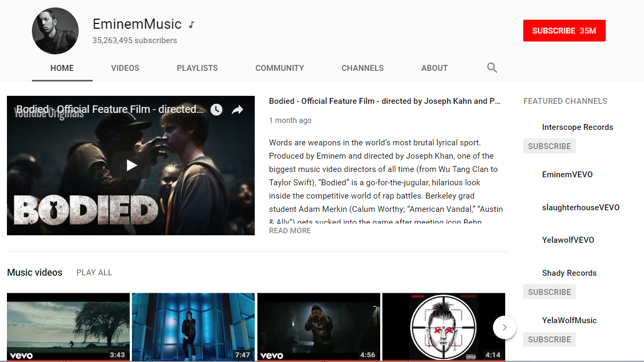Viewport: 644px width, 362px height.
Task: Open the 3:43 music video thumbnail
Action: pyautogui.click(x=68, y=327)
